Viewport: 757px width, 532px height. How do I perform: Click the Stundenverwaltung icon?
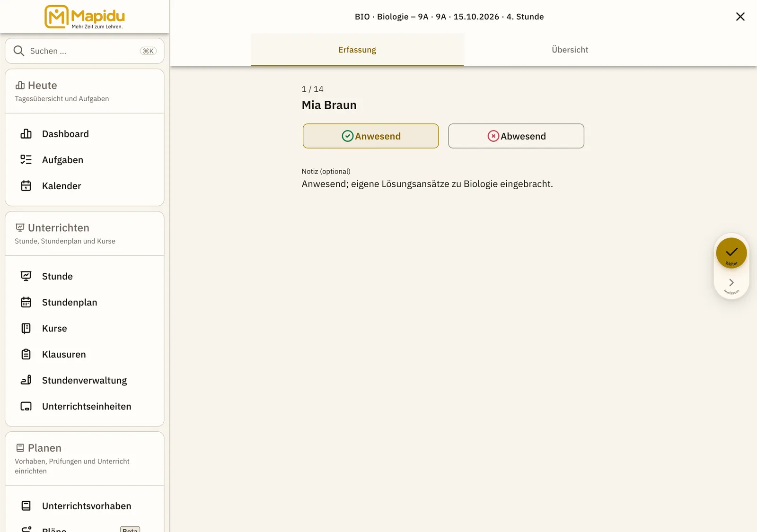(x=26, y=380)
